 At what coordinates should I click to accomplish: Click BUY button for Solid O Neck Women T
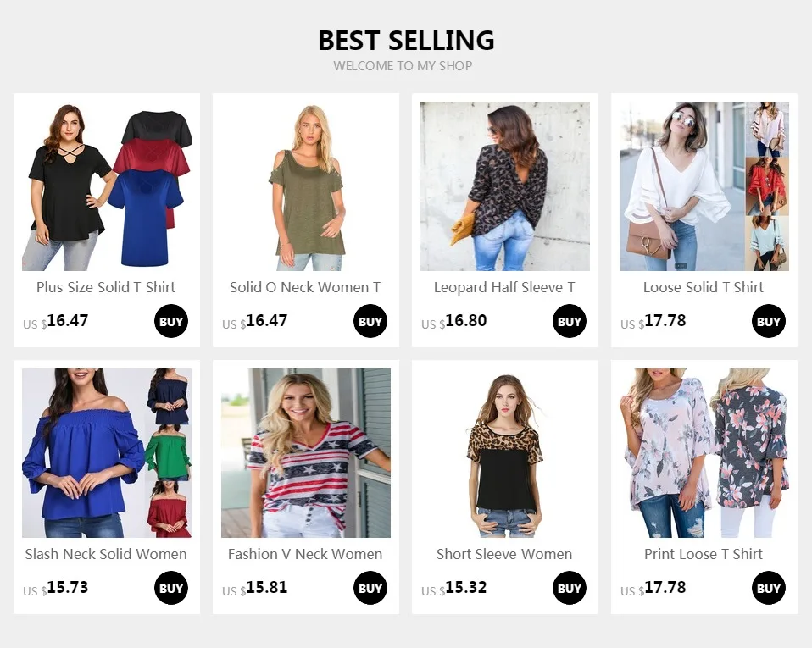pyautogui.click(x=370, y=321)
